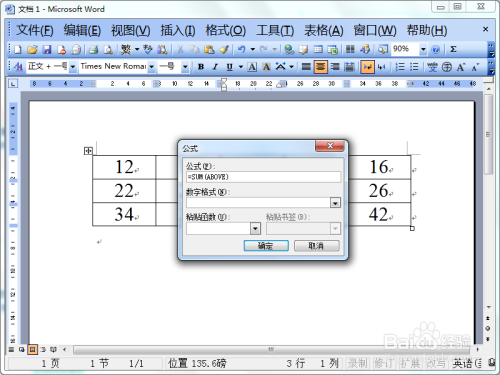
Task: Open the Times New Roman font dropdown
Action: [x=151, y=67]
